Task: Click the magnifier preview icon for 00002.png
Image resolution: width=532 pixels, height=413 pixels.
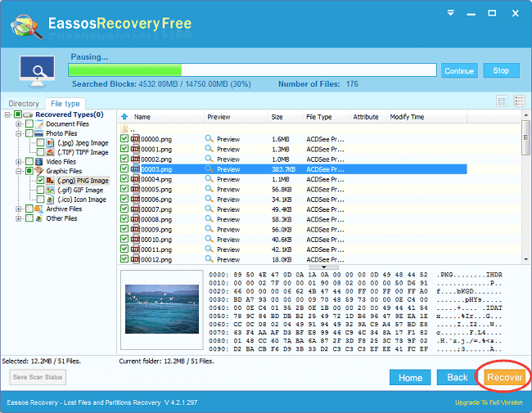Action: [210, 159]
